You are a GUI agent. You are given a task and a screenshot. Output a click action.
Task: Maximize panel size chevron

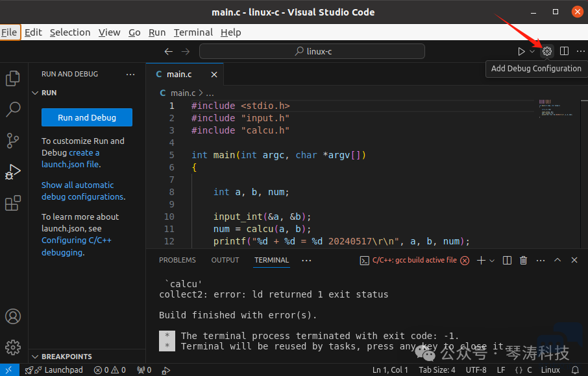click(x=557, y=260)
